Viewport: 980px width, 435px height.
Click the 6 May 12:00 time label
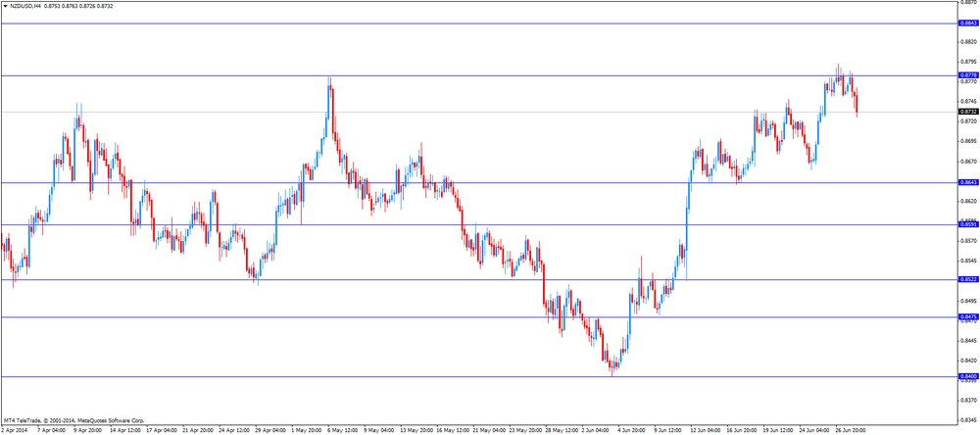(341, 430)
